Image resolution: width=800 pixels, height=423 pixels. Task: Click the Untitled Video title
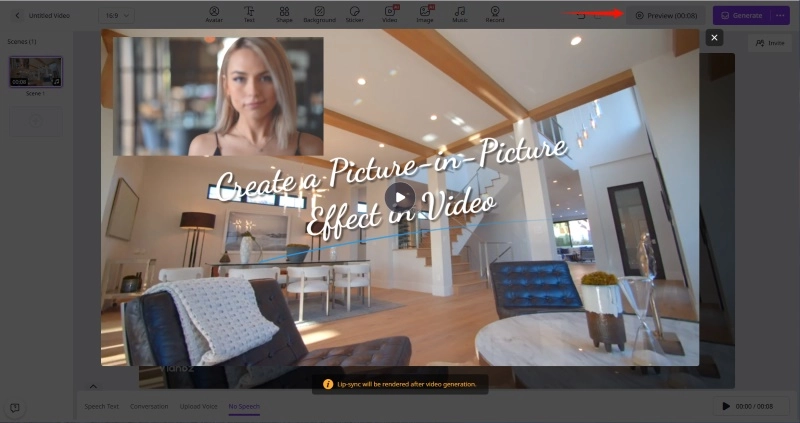click(49, 15)
